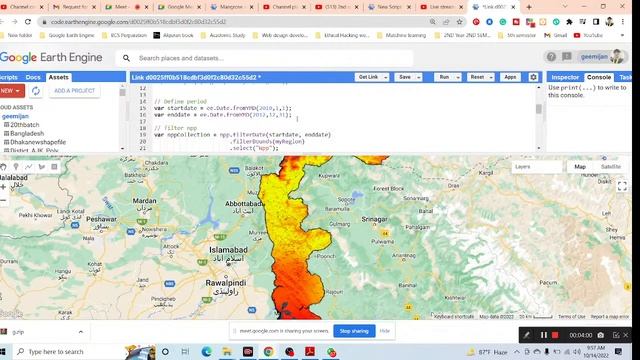
Task: Click the Get Link button
Action: [368, 77]
